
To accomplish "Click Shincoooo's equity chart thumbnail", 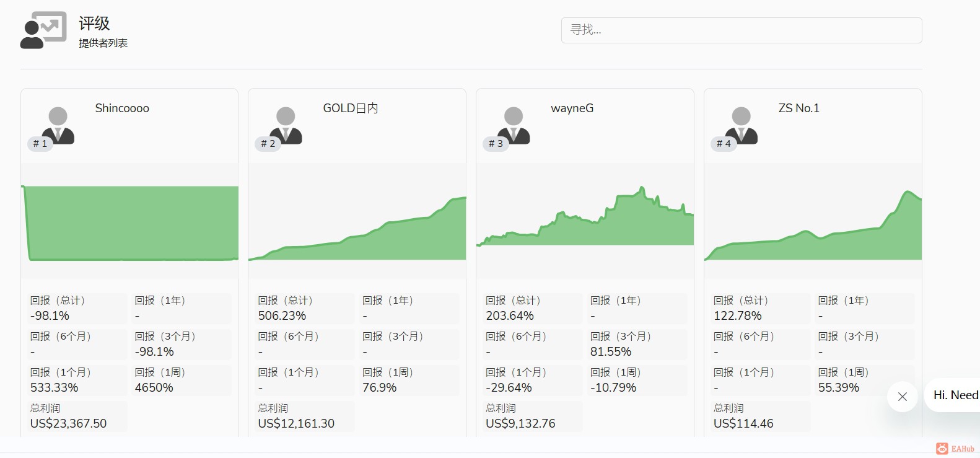I will (129, 221).
